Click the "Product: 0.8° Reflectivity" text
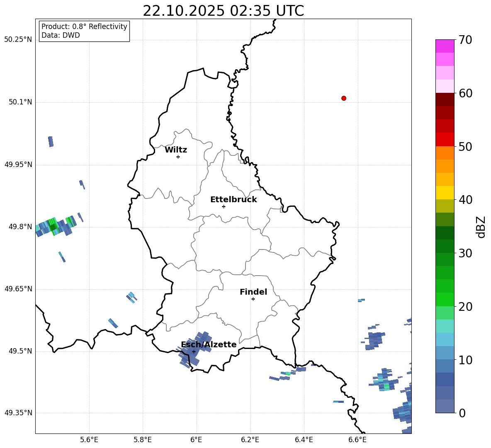The height and width of the screenshot is (448, 491). coord(84,26)
